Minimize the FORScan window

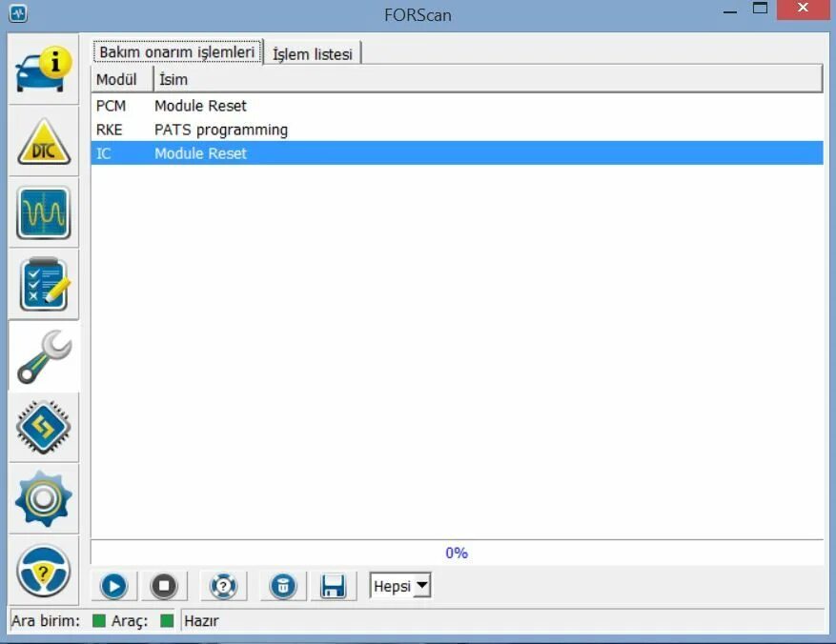click(730, 10)
